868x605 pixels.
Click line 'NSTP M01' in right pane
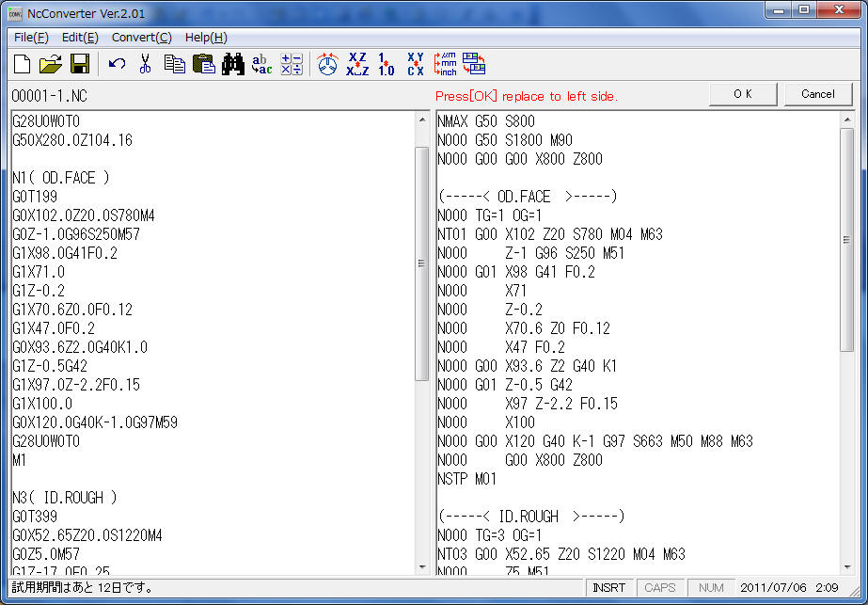467,479
